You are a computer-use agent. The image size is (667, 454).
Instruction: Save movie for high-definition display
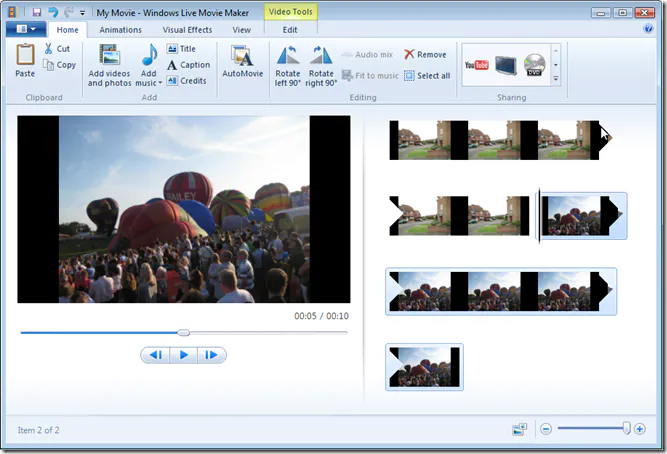pos(505,65)
